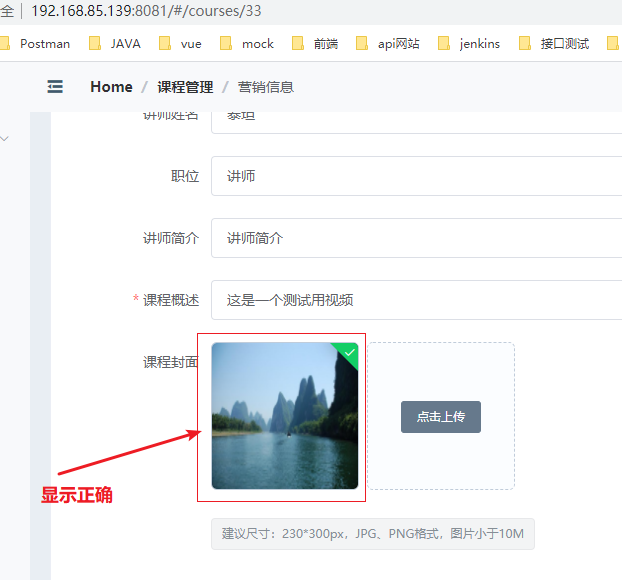Image resolution: width=622 pixels, height=580 pixels.
Task: Go to Home breadcrumb
Action: (111, 87)
